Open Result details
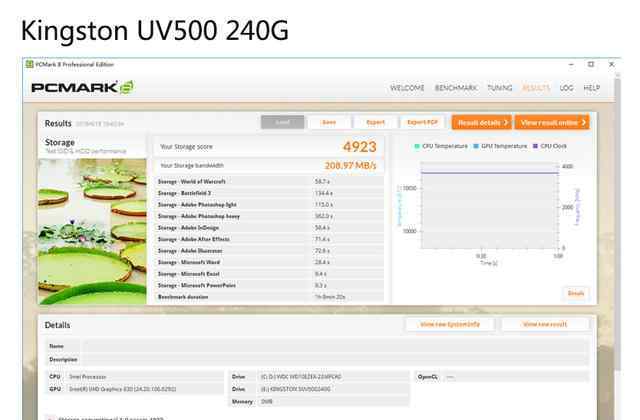The image size is (640, 420). [482, 122]
